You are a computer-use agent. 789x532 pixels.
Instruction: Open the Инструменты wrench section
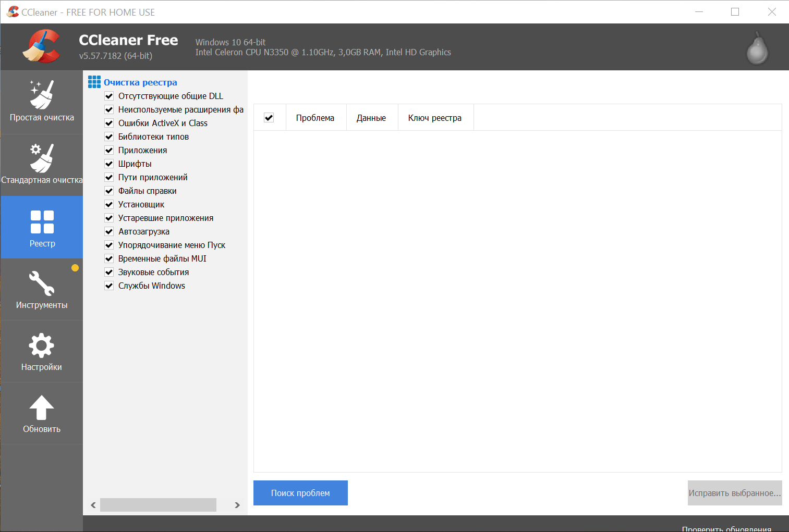[42, 289]
